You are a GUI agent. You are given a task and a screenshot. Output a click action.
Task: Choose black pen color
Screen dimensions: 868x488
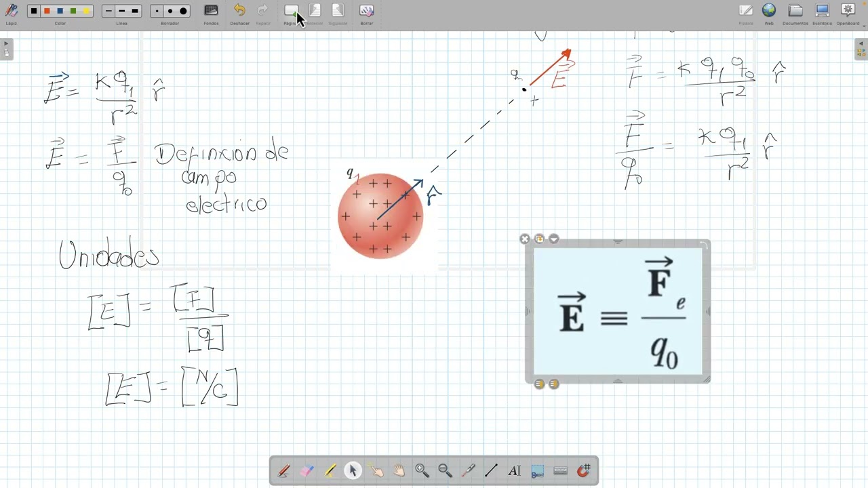[34, 11]
